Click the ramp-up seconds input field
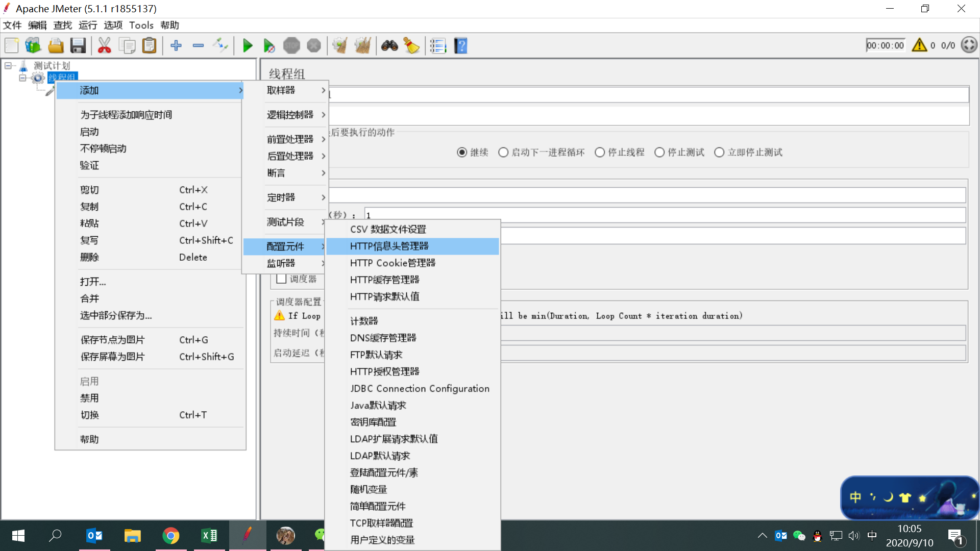 664,215
